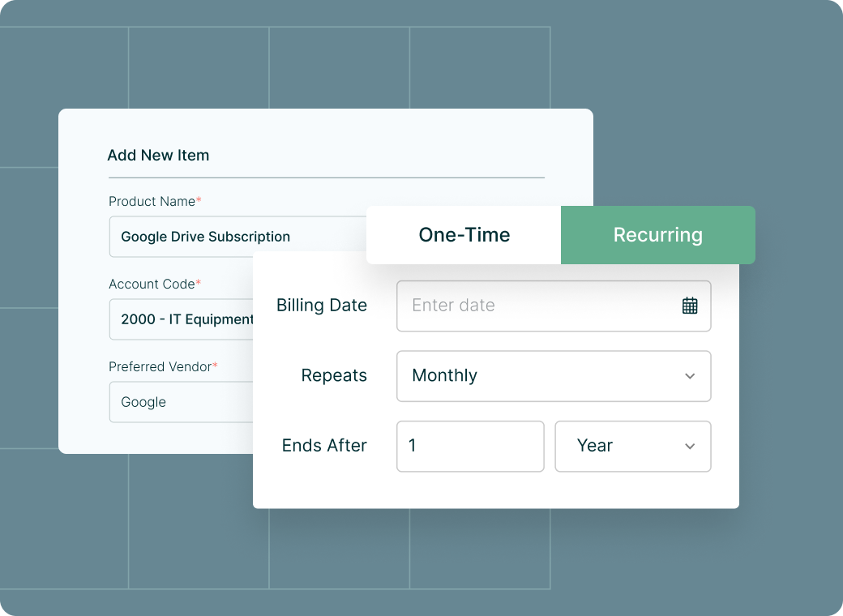Click the Product Name label
The image size is (843, 616).
click(x=155, y=202)
